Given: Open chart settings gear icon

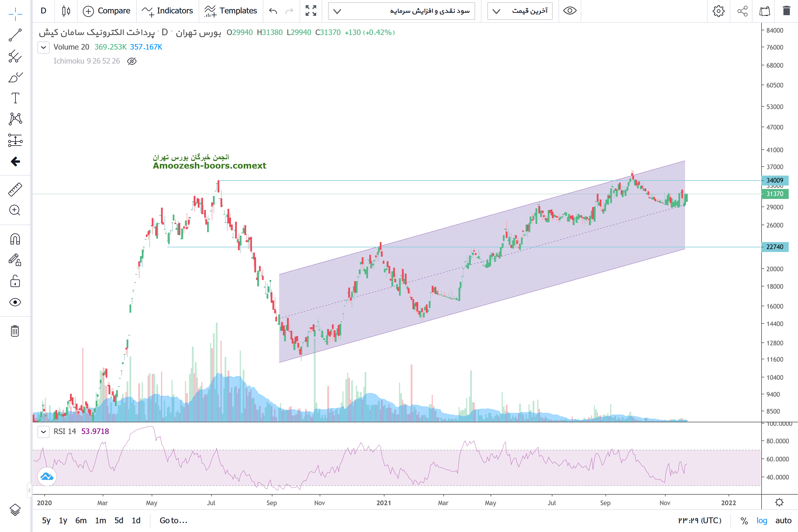Looking at the screenshot, I should [718, 11].
